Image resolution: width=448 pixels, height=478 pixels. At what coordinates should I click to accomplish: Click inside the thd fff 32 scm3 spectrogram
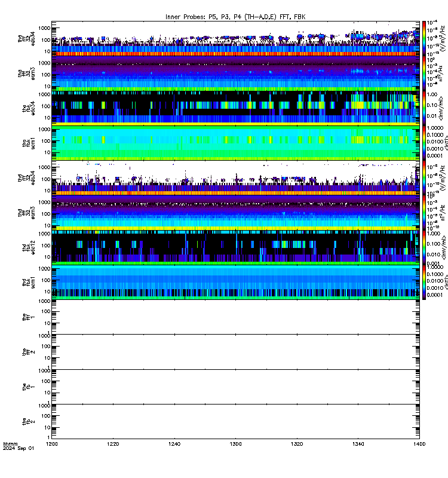tap(235, 213)
